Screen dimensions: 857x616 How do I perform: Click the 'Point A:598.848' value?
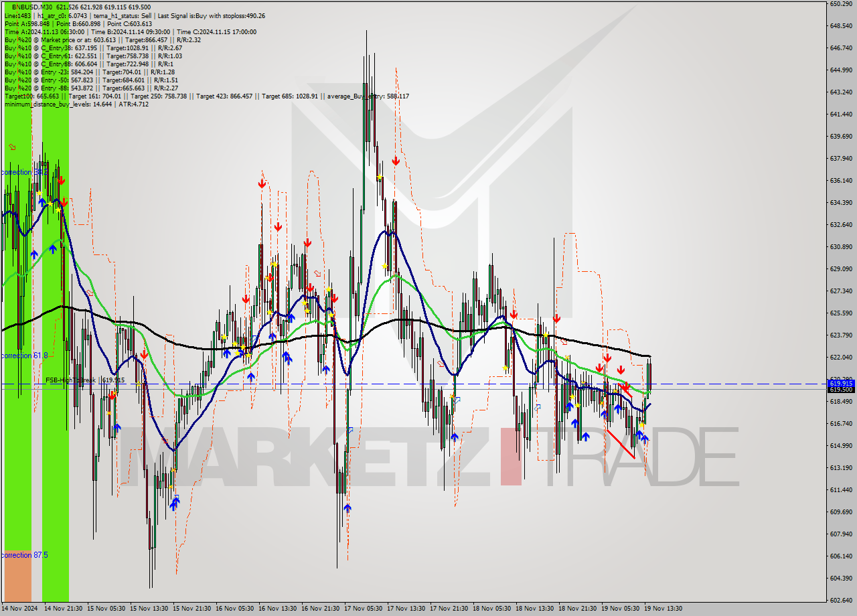pyautogui.click(x=27, y=23)
